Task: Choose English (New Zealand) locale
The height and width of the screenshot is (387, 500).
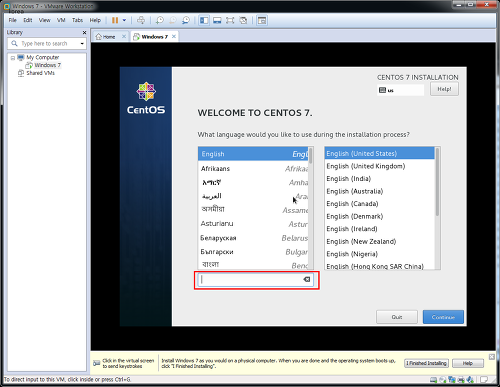Action: (380, 241)
